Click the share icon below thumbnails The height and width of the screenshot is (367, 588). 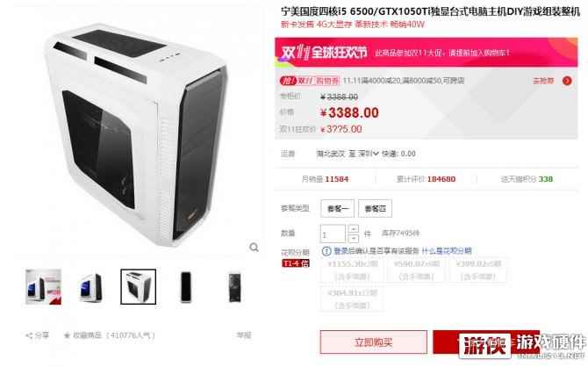pos(29,335)
